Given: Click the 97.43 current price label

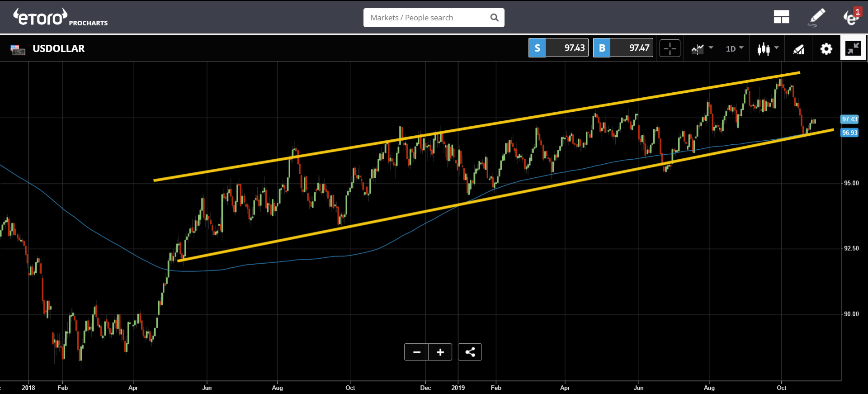Looking at the screenshot, I should pos(849,119).
